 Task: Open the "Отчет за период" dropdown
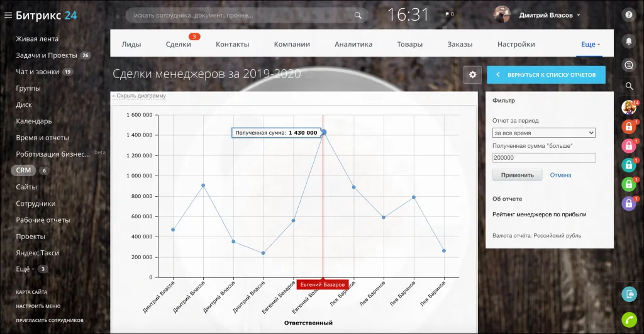543,133
